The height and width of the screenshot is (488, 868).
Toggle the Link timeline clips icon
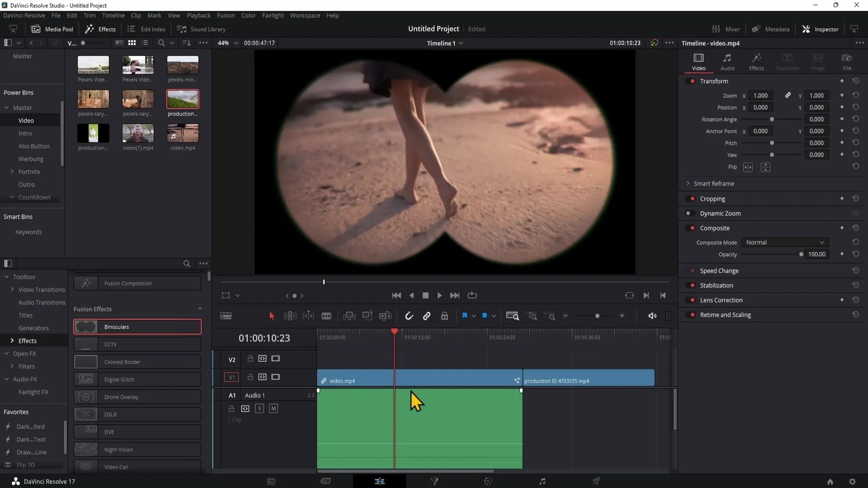(x=427, y=316)
